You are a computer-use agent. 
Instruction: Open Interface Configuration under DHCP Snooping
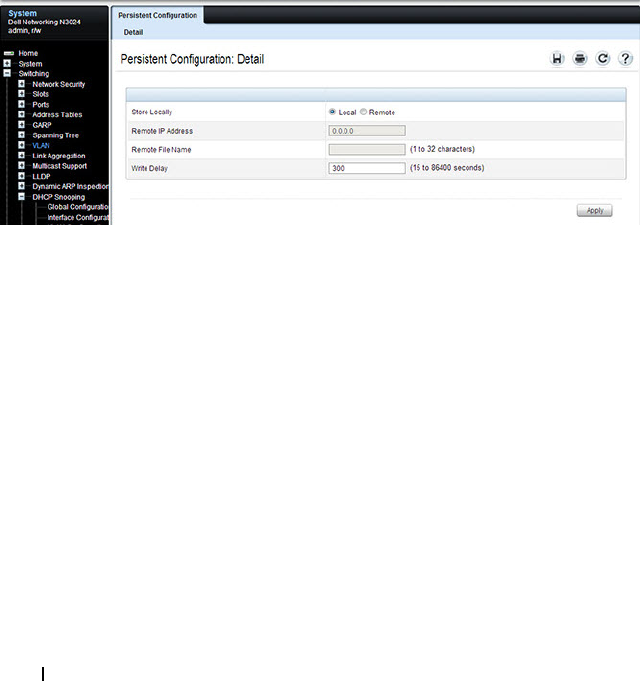(x=78, y=218)
